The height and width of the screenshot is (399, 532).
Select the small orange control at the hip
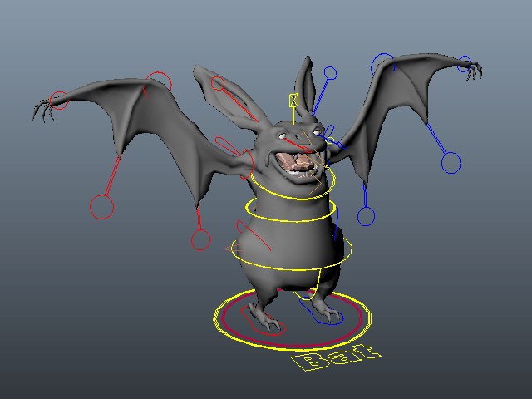[234, 249]
